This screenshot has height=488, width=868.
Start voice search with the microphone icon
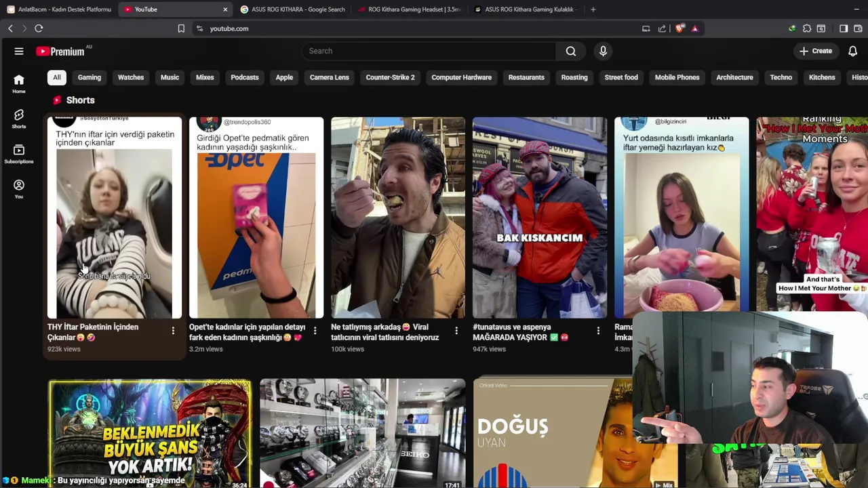click(x=603, y=51)
